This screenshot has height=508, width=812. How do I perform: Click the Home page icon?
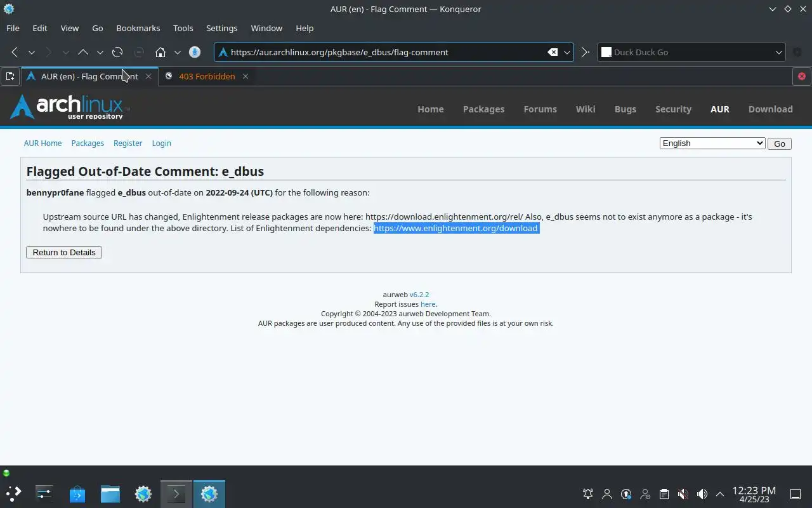(x=160, y=52)
